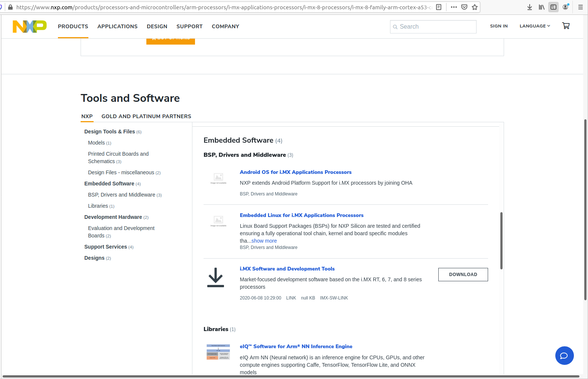Open Android OS for i.MX Applications Processors
The width and height of the screenshot is (588, 379).
[296, 172]
